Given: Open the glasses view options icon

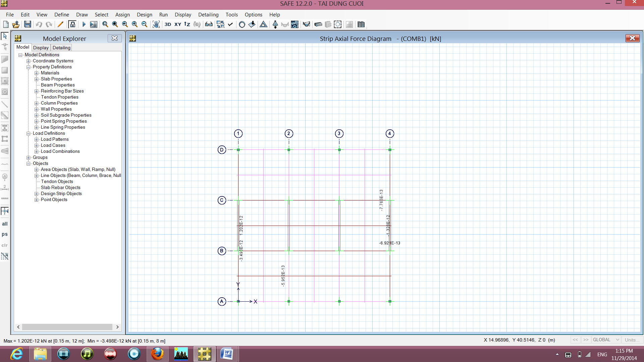Looking at the screenshot, I should click(x=209, y=24).
